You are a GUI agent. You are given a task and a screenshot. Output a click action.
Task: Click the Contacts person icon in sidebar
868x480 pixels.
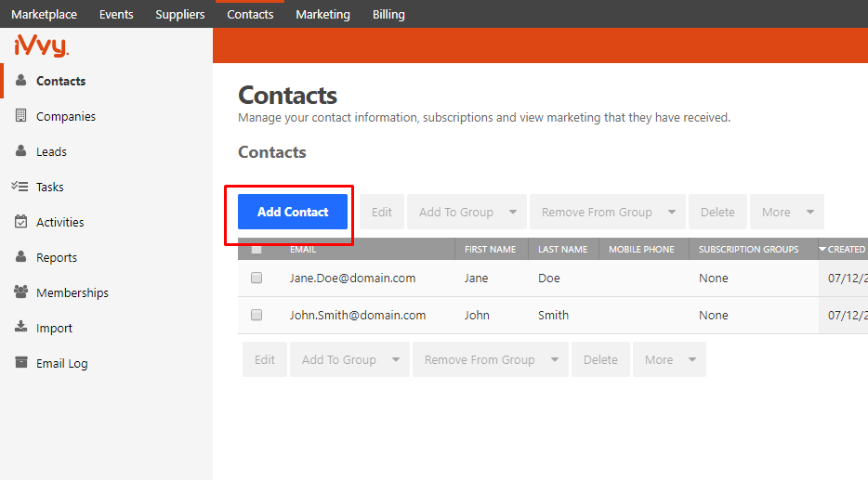click(21, 80)
